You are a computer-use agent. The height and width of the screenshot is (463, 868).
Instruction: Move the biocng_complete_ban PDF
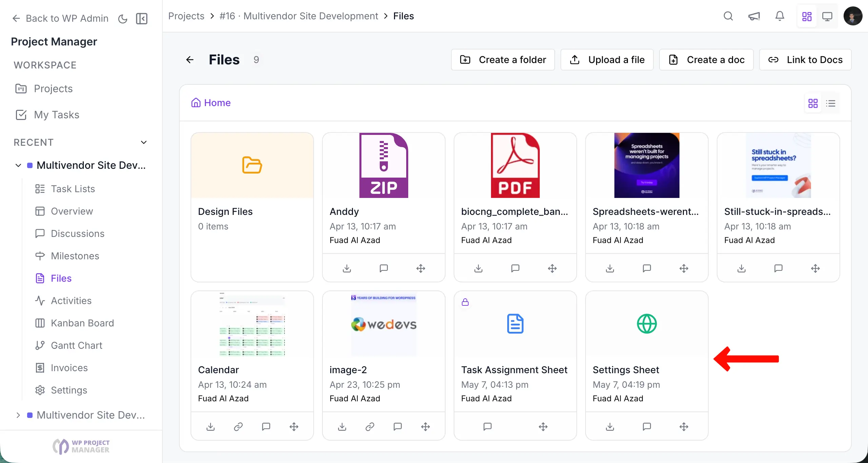point(552,268)
